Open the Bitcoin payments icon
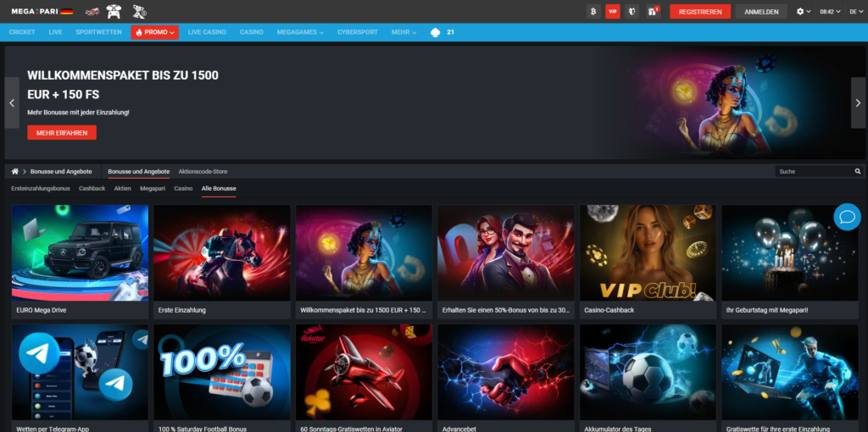The image size is (868, 432). pos(593,11)
